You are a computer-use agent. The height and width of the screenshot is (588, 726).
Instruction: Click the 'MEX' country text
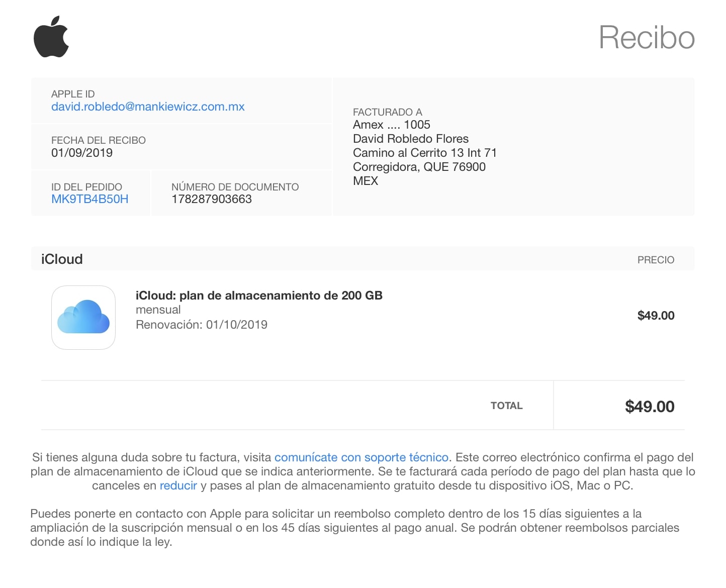pos(366,181)
